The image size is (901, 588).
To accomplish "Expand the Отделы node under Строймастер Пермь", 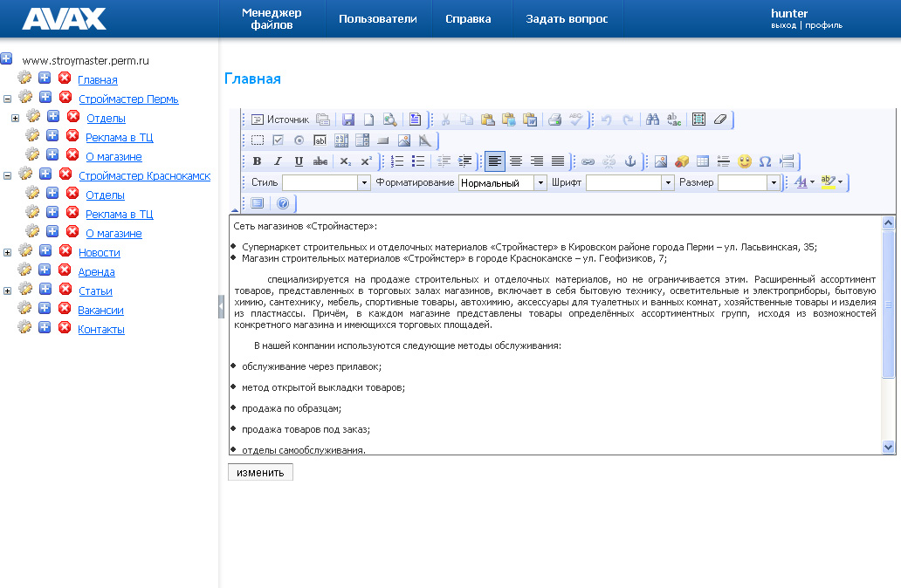I will pos(16,119).
